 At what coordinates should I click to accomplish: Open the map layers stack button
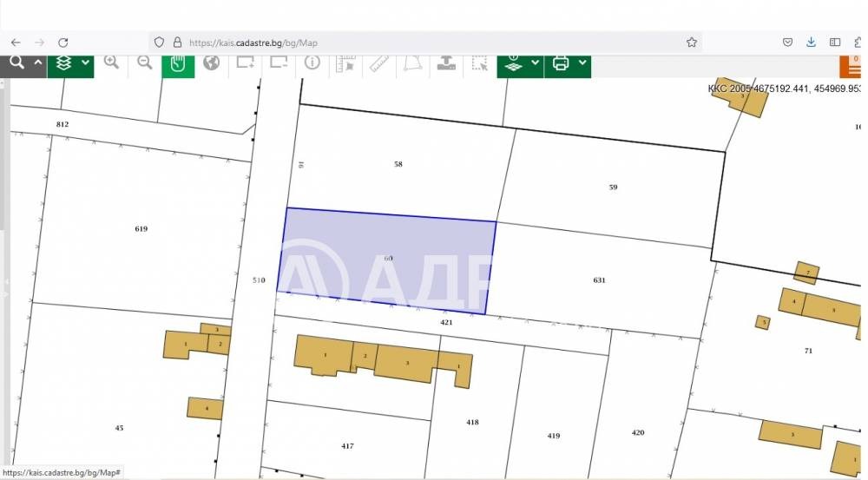[62, 63]
